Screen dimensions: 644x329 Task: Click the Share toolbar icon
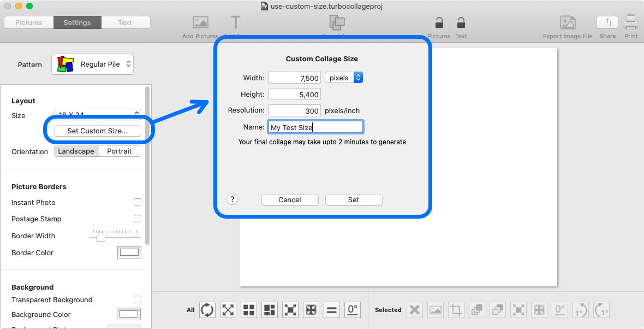click(607, 22)
